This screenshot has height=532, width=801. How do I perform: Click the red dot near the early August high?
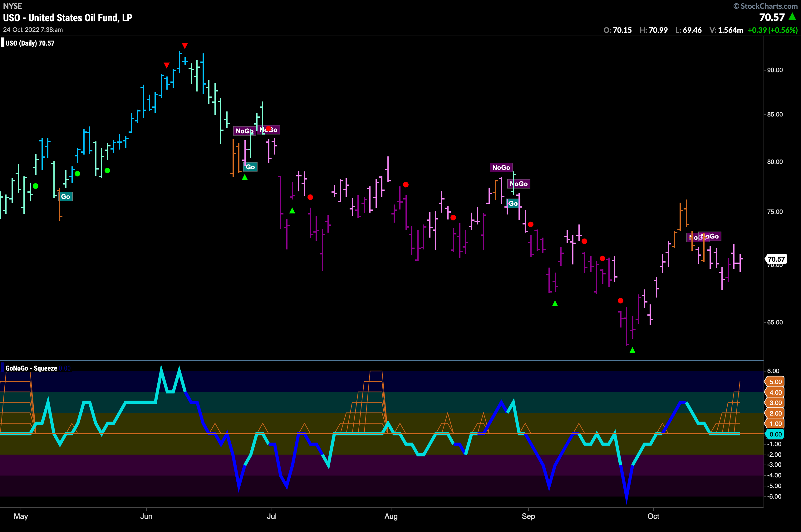(x=406, y=185)
